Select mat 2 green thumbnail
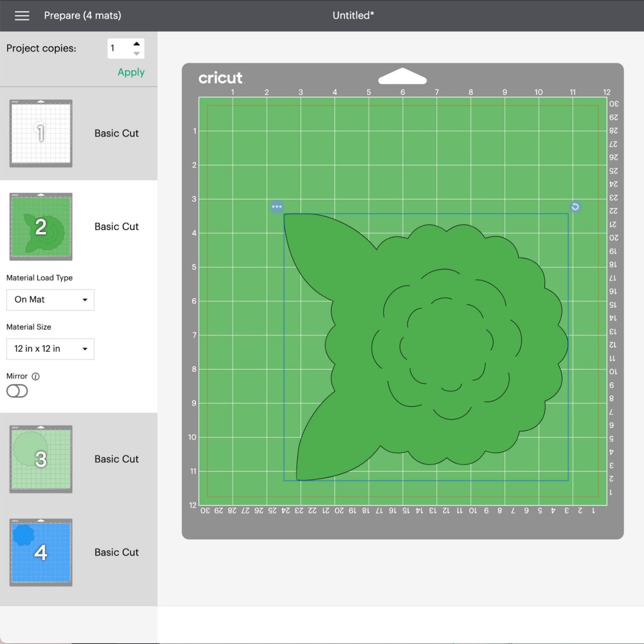This screenshot has height=644, width=644. click(x=41, y=226)
